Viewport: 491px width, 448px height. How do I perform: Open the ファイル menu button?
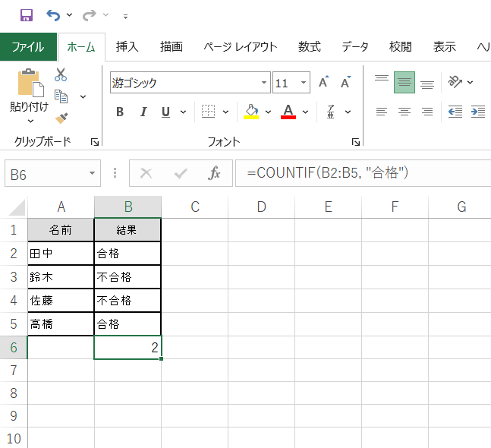pos(28,47)
